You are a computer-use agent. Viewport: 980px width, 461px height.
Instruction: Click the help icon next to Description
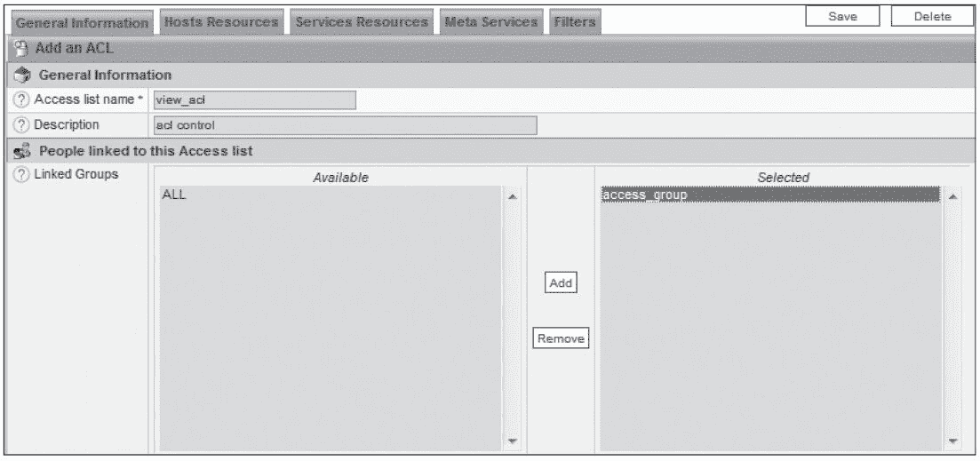tap(22, 125)
